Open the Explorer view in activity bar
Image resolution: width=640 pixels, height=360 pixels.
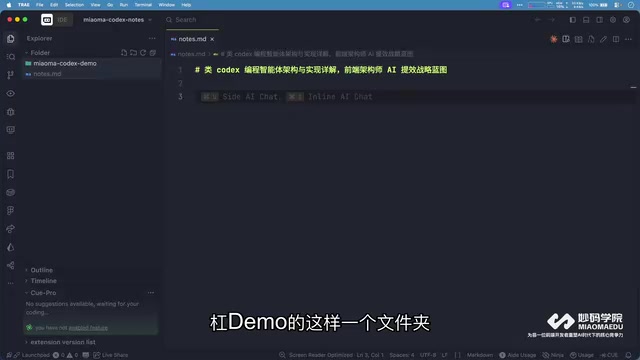tap(11, 39)
